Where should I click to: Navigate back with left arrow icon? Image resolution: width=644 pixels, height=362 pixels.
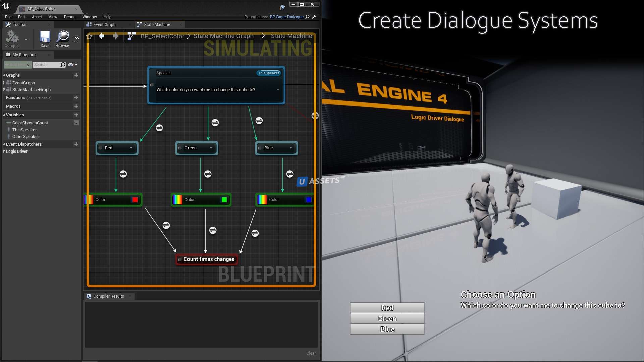tap(102, 36)
